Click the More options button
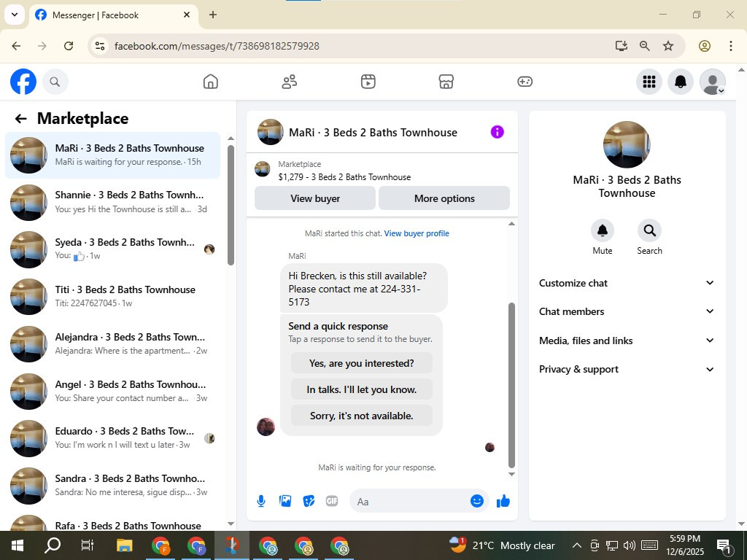The height and width of the screenshot is (560, 747). coord(444,198)
